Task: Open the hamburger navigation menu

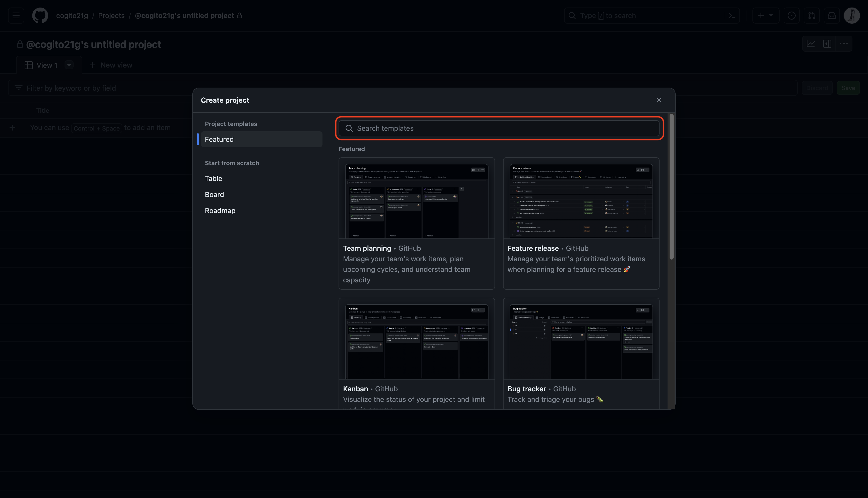Action: click(16, 16)
